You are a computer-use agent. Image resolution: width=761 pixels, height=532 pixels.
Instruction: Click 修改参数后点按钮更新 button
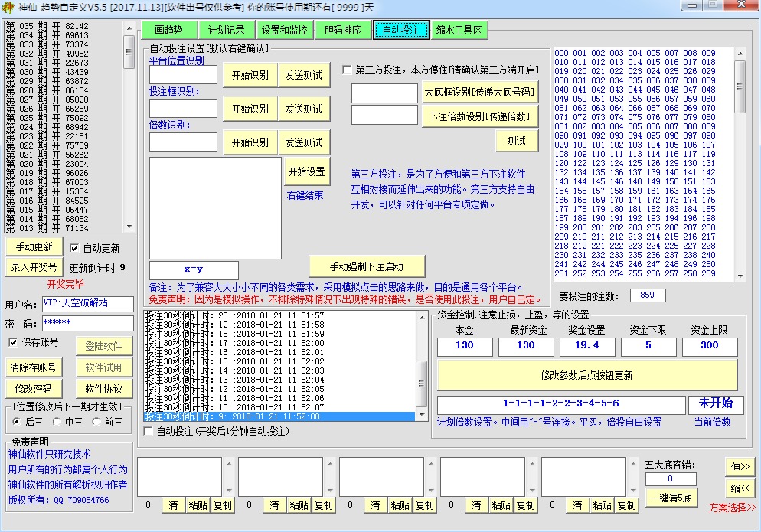tap(586, 375)
